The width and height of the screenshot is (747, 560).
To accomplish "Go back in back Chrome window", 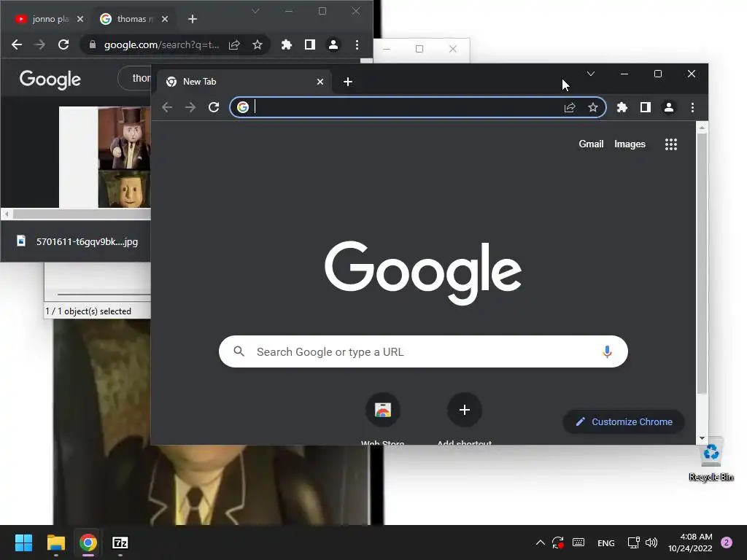I will pos(17,44).
